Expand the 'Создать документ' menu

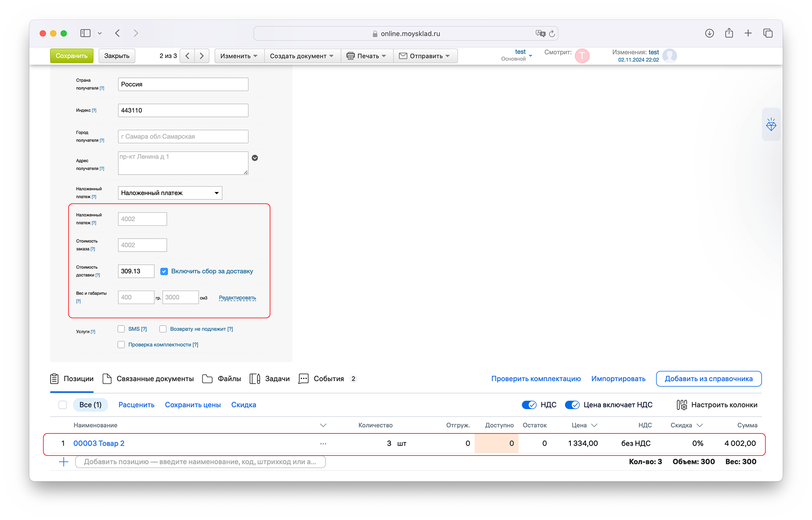[x=302, y=56]
